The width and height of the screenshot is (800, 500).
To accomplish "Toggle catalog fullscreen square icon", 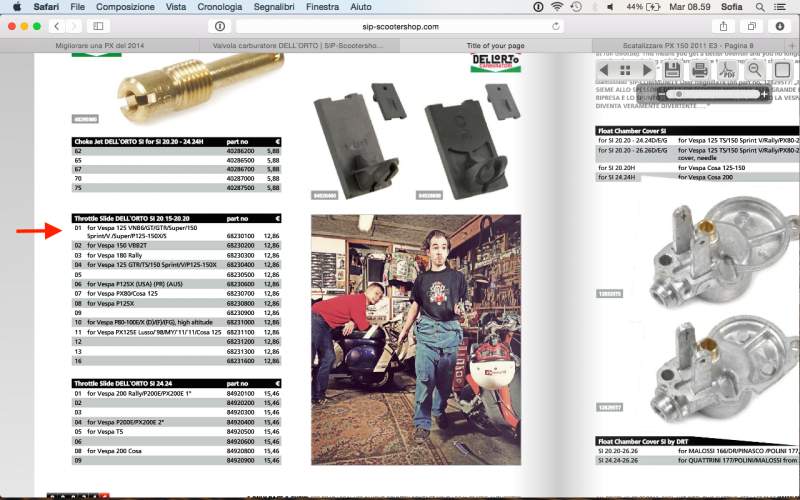I will (x=782, y=70).
